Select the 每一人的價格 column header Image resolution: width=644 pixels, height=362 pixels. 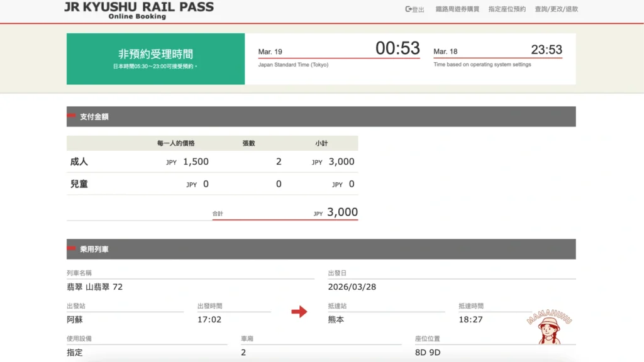coord(176,143)
